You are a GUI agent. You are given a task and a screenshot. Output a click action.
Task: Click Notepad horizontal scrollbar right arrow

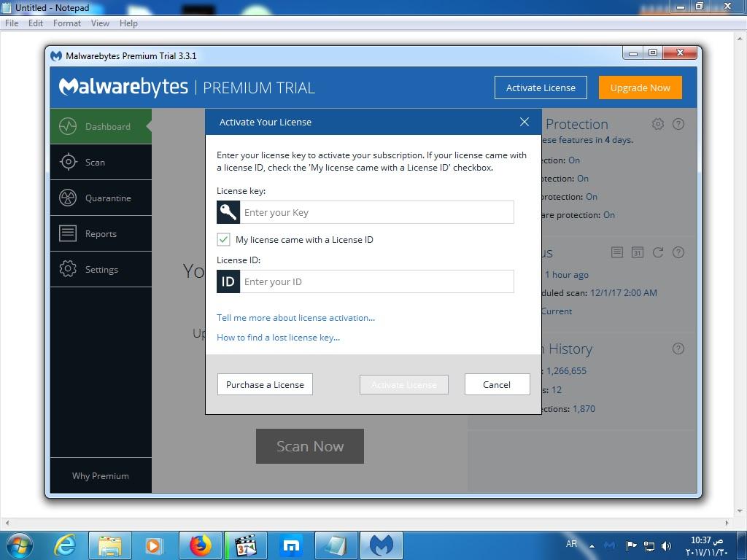(x=727, y=523)
